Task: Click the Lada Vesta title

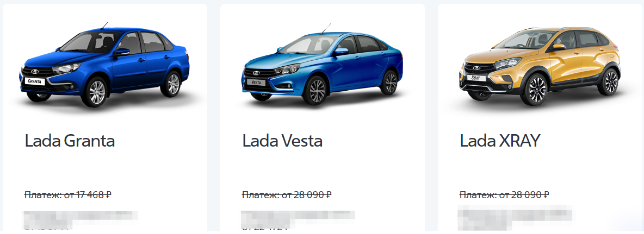Action: [x=283, y=141]
